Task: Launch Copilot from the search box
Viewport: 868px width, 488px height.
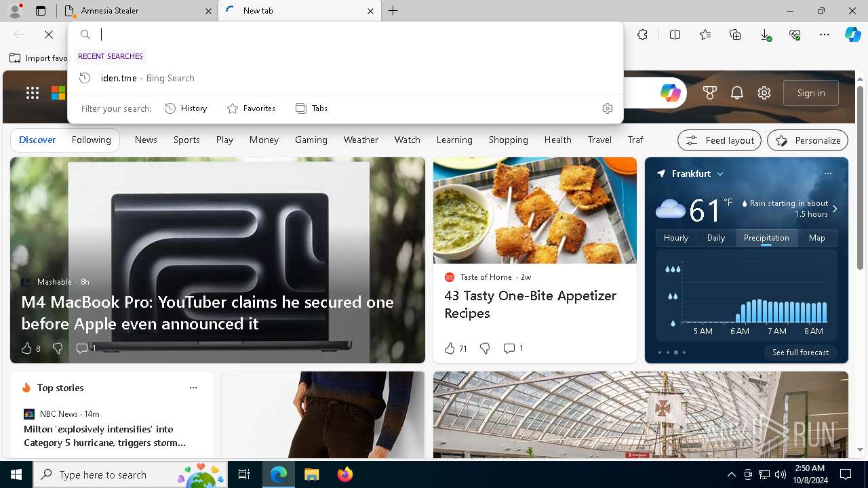Action: (671, 93)
